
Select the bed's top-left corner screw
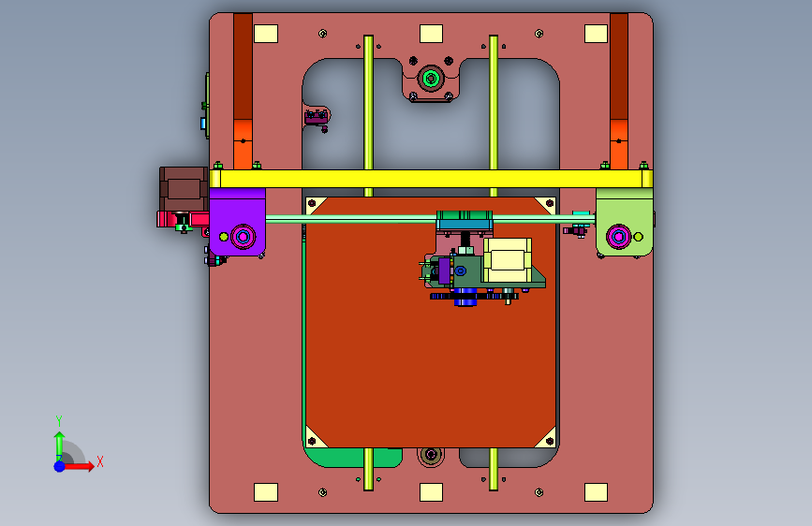(x=312, y=203)
